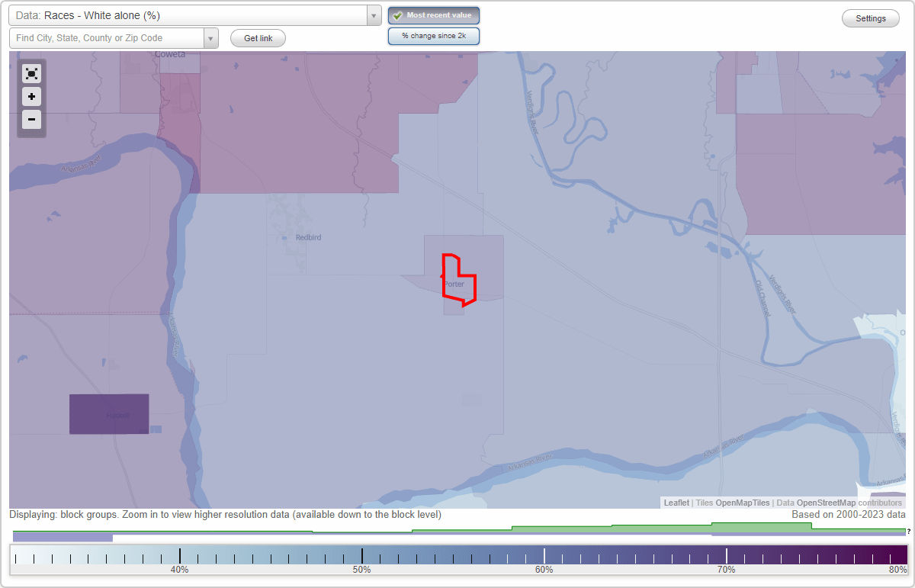This screenshot has width=915, height=588.
Task: Expand the Find City search dropdown
Action: [x=211, y=37]
